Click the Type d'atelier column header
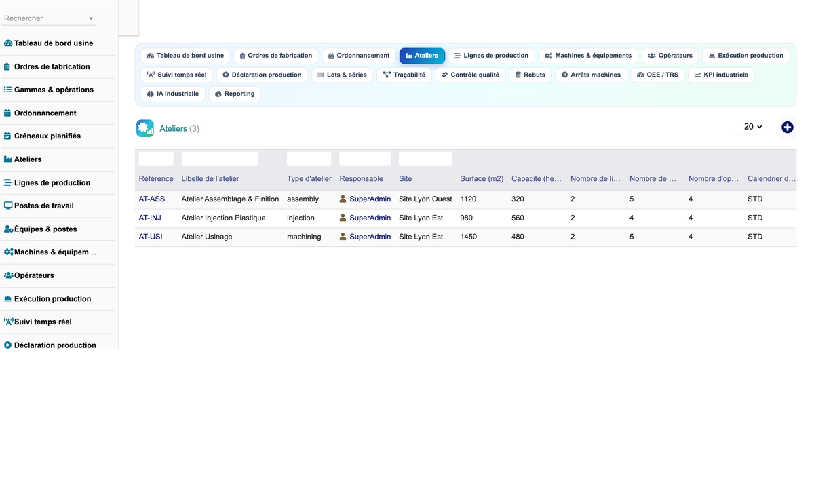Viewport: 814px width, 504px height. [x=309, y=178]
